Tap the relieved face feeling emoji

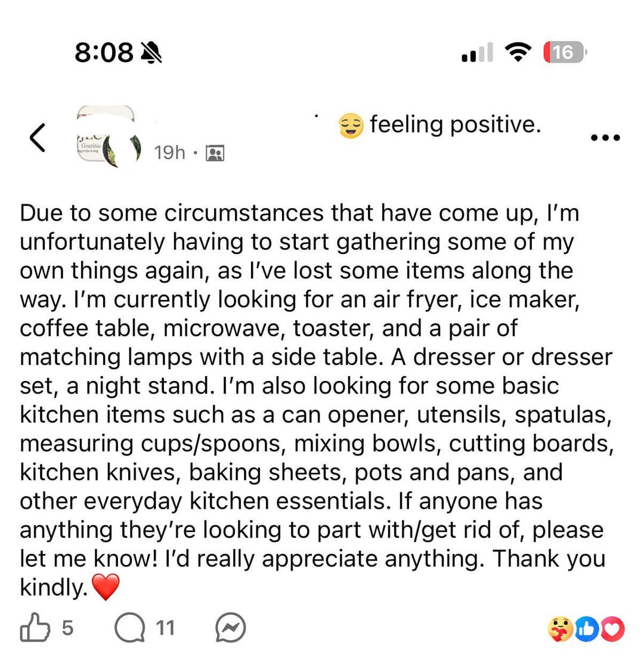tap(351, 125)
